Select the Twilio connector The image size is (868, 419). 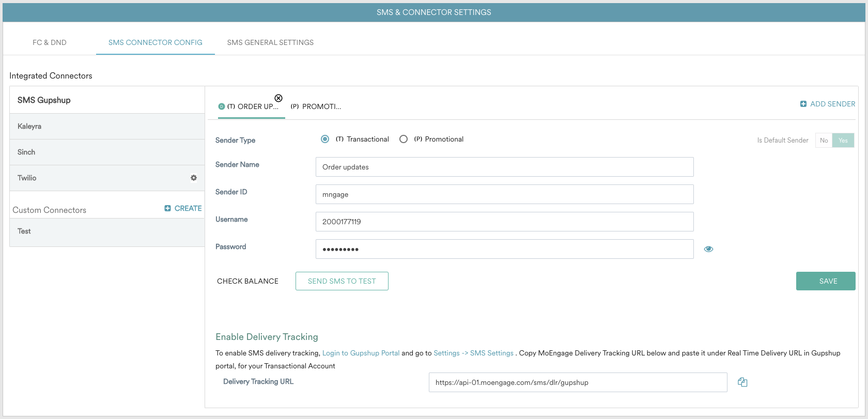pos(107,178)
